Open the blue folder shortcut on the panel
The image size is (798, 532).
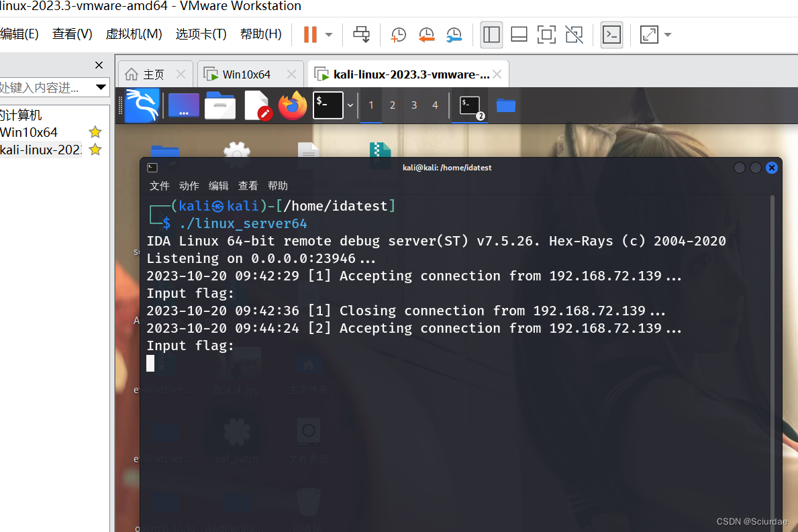[x=505, y=105]
